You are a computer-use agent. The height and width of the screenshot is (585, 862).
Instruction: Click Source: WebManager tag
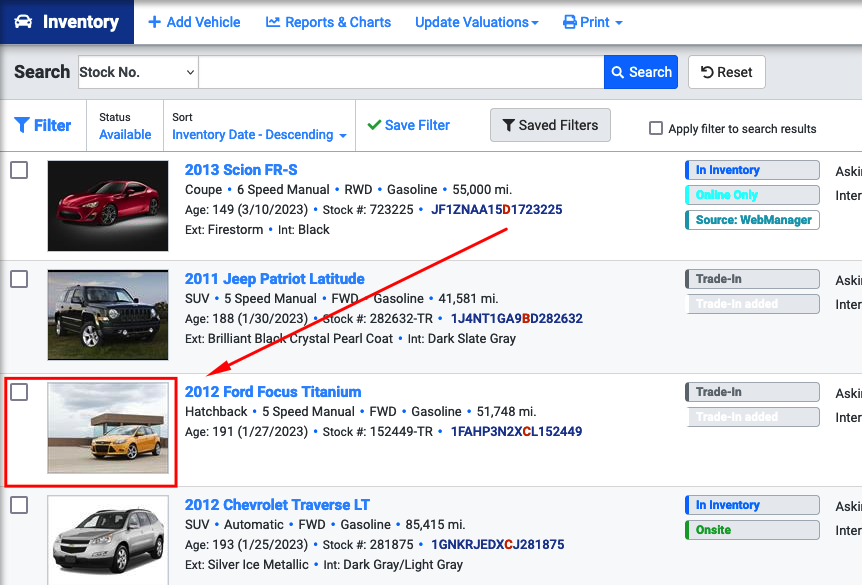752,220
